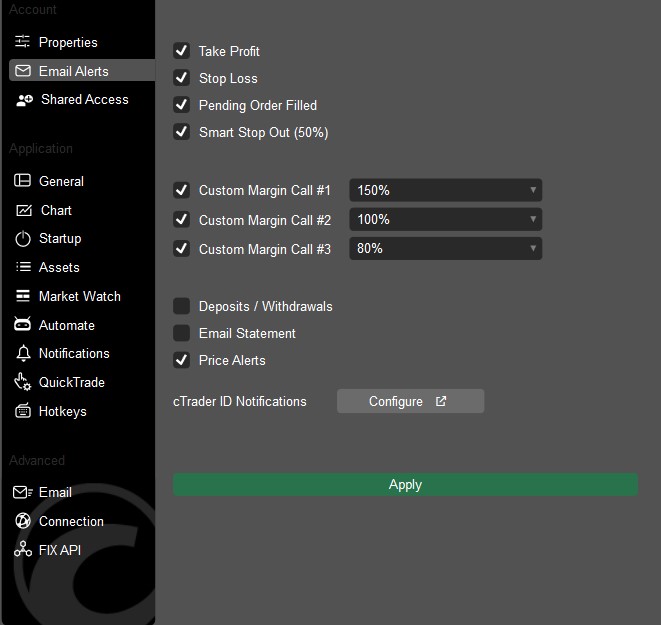Open QuickTrade hand-gear icon
Viewport: 661px width, 625px height.
coord(22,382)
